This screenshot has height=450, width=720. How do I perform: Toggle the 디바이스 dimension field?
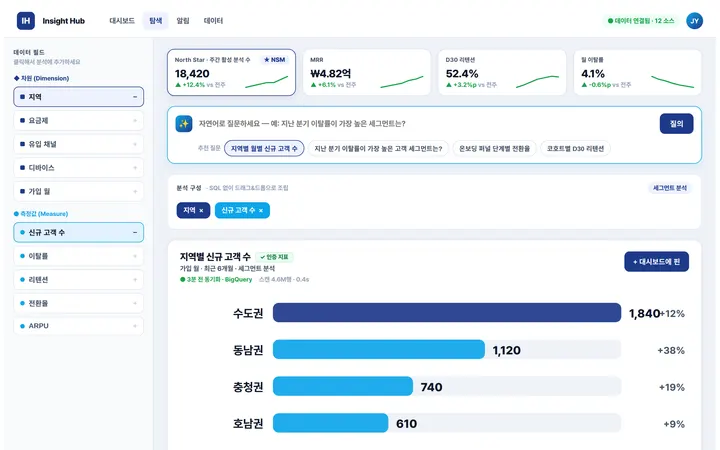[x=79, y=168]
